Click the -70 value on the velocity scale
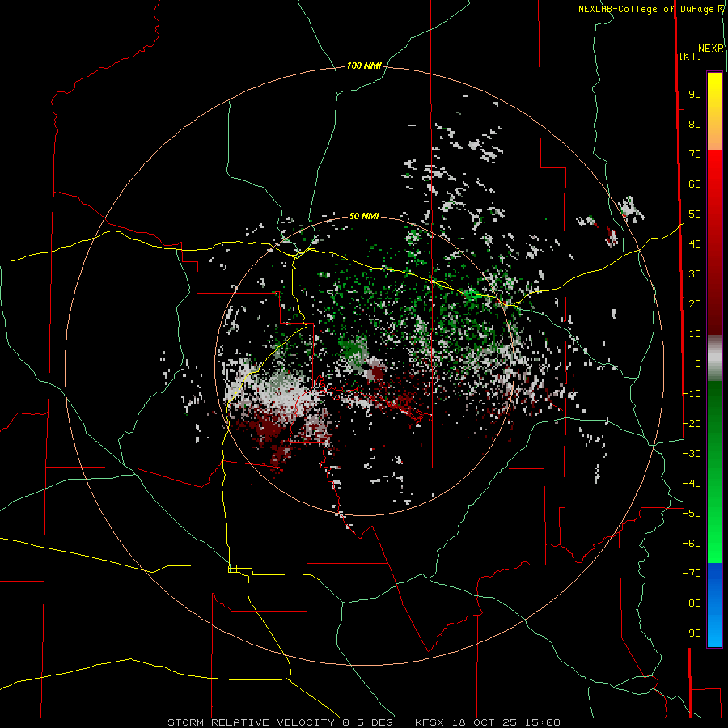The width and height of the screenshot is (728, 728). click(x=692, y=574)
